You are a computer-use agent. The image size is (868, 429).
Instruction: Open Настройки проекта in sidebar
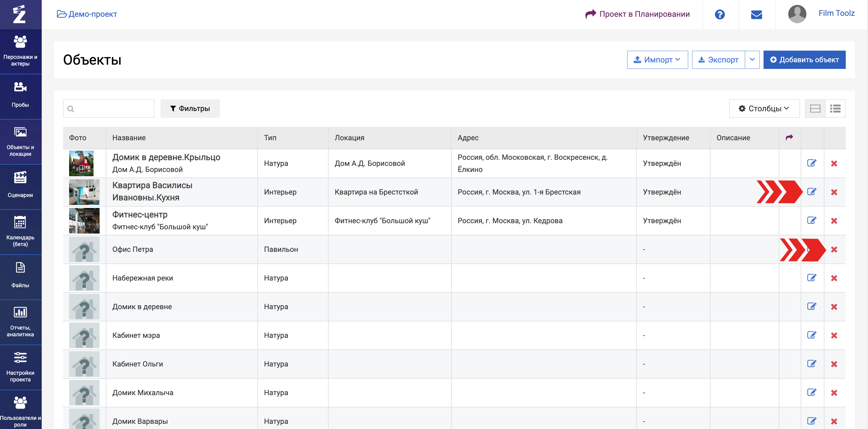click(x=20, y=367)
